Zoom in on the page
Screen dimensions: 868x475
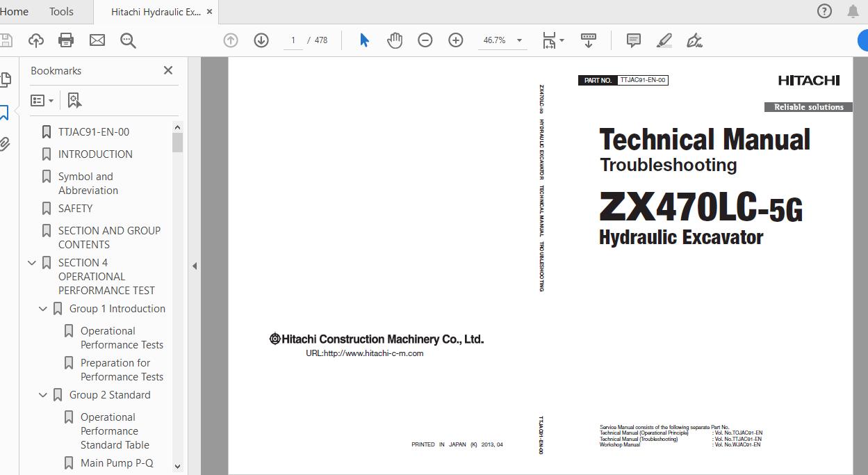(x=455, y=40)
